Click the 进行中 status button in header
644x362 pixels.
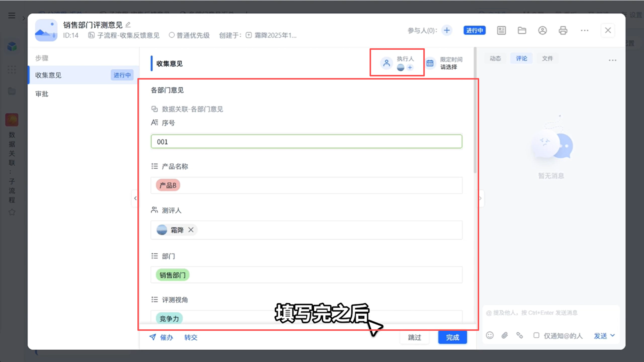click(474, 30)
